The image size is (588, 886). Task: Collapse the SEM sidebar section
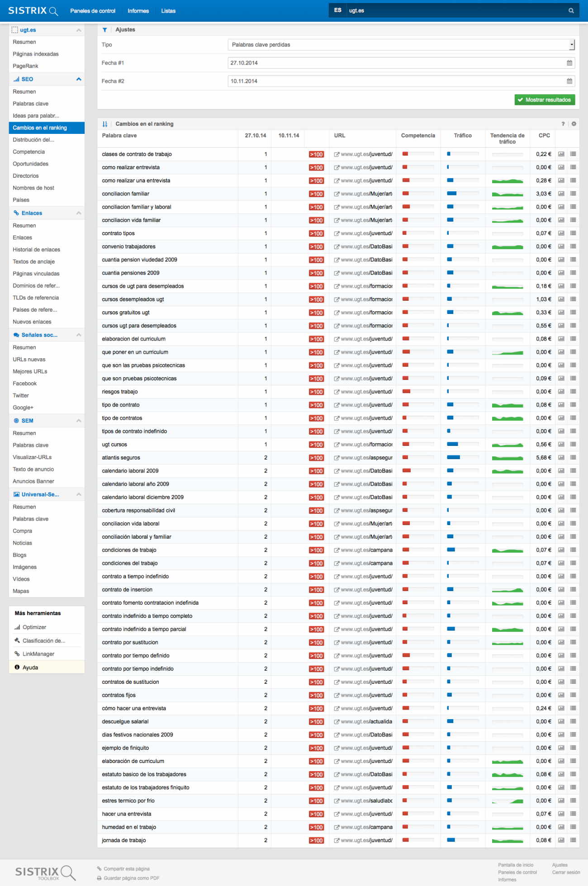pyautogui.click(x=79, y=421)
